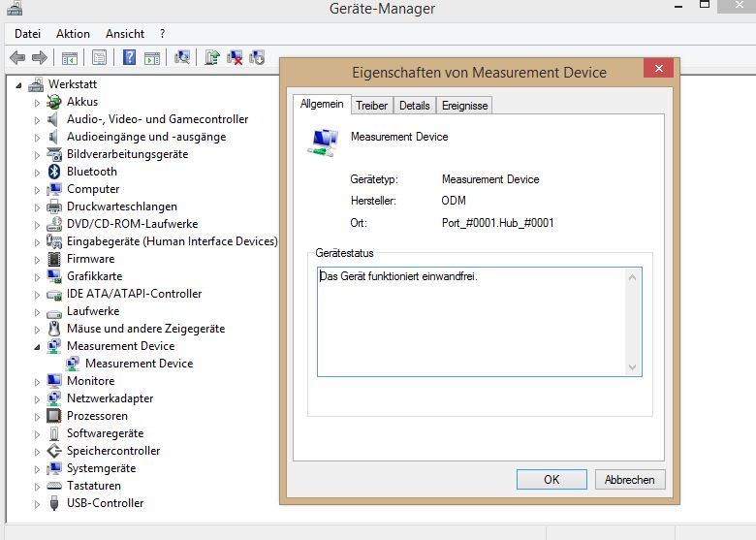
Task: Click scroll-down arrow in Gerätestatus box
Action: pos(632,367)
